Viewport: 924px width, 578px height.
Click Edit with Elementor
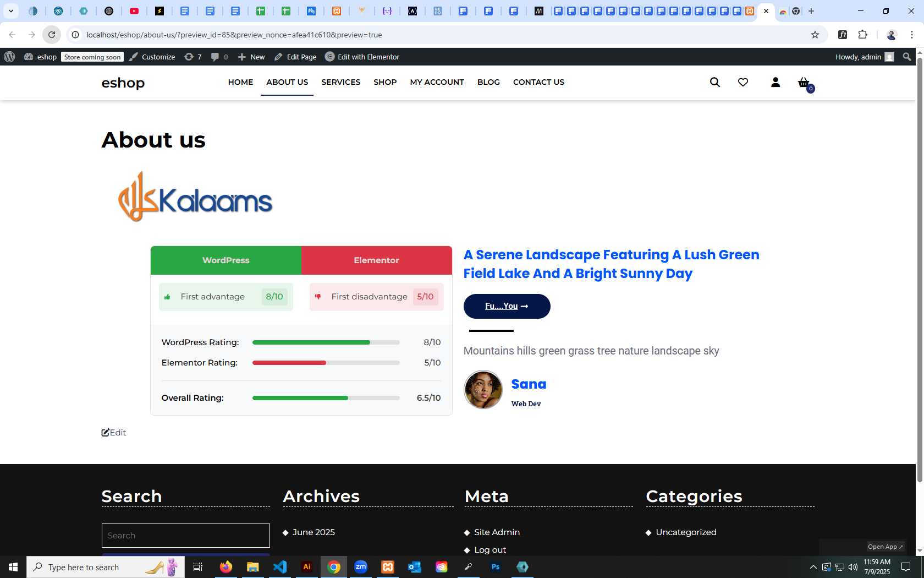(x=362, y=57)
